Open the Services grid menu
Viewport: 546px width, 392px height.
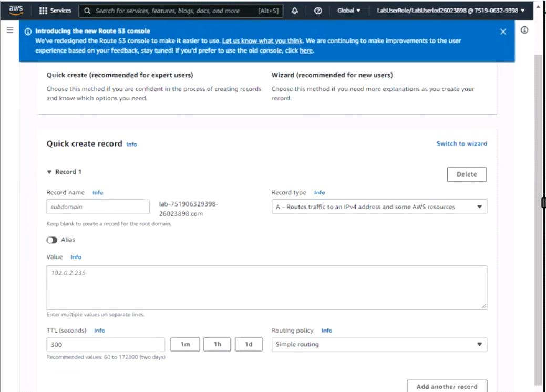click(x=55, y=11)
